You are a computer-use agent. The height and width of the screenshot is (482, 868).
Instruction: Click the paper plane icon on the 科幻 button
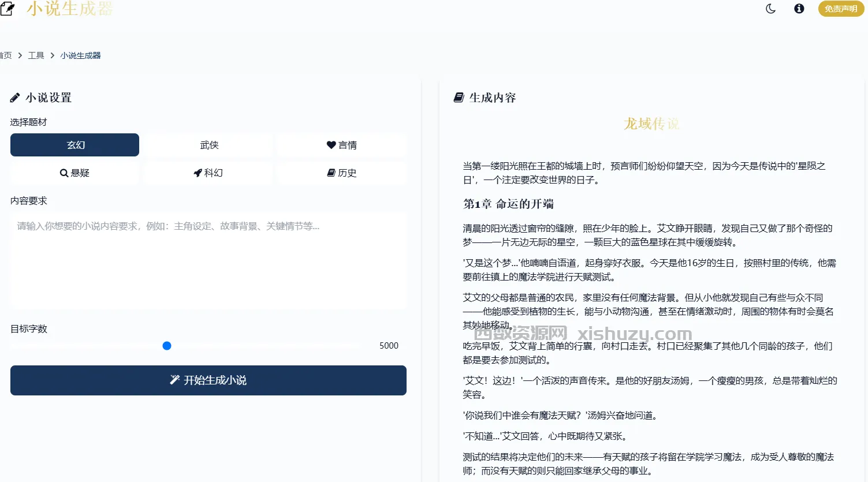(x=198, y=173)
